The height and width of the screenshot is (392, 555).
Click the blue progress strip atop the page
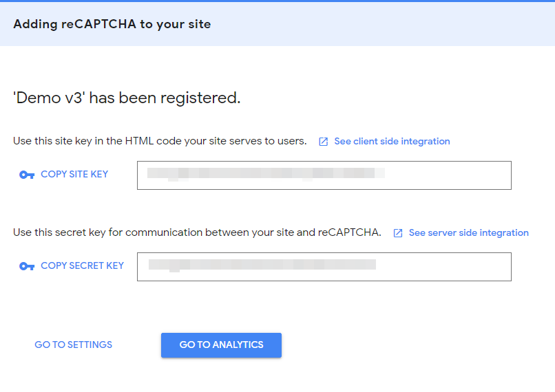(277, 1)
